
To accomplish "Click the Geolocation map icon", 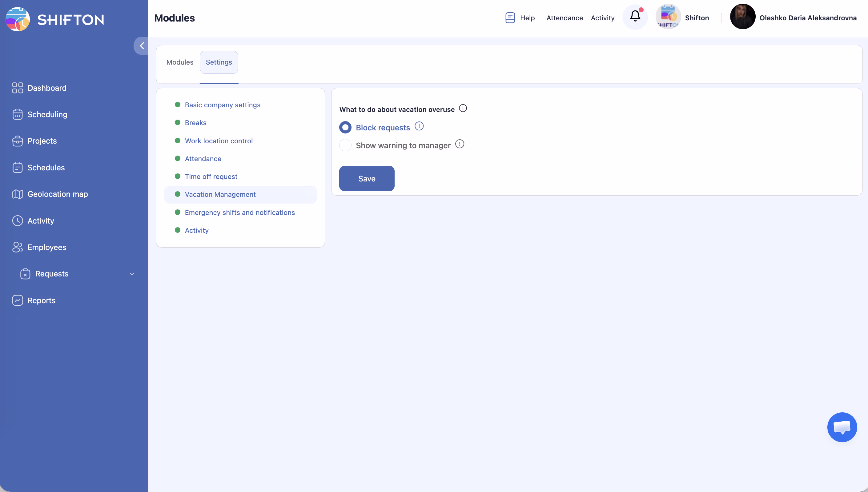I will tap(18, 194).
